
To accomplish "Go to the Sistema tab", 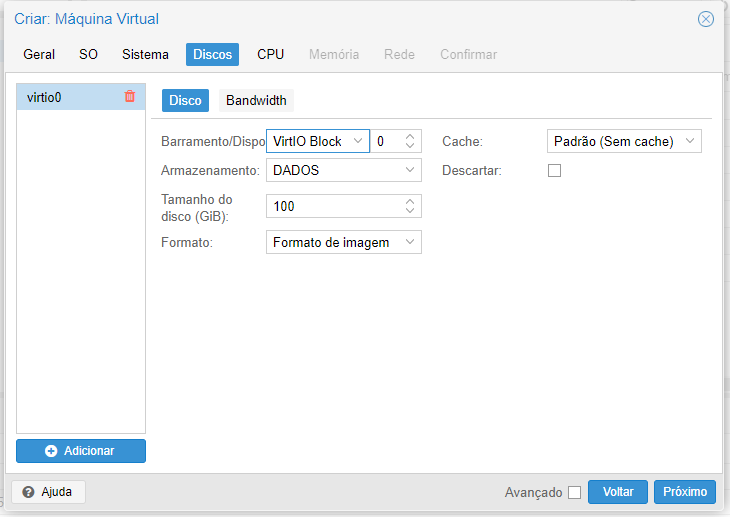I will pyautogui.click(x=145, y=54).
